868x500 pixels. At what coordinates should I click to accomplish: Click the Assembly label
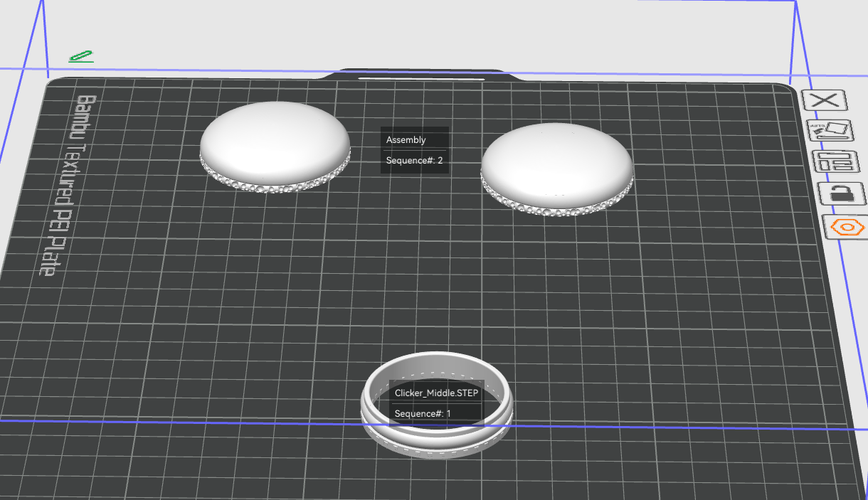click(406, 140)
